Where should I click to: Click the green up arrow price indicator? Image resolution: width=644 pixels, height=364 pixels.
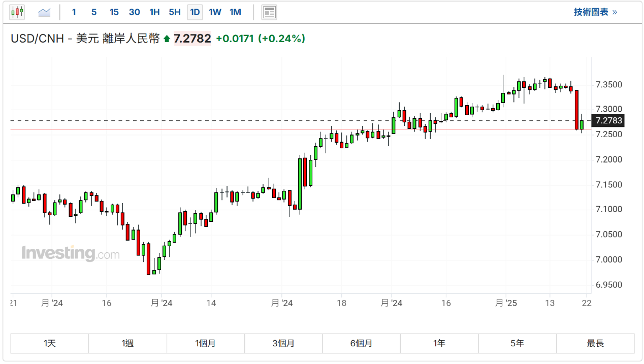click(x=167, y=39)
